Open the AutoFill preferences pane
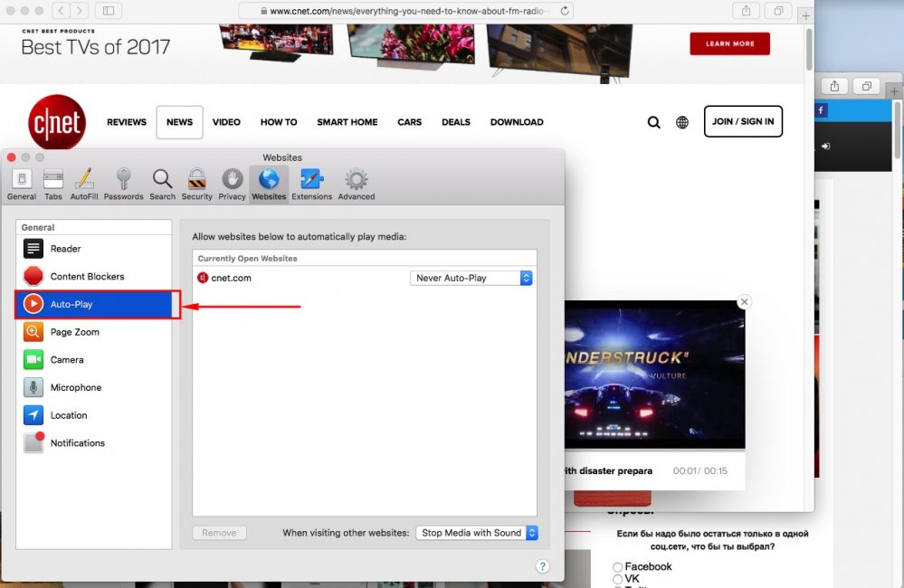 point(84,185)
